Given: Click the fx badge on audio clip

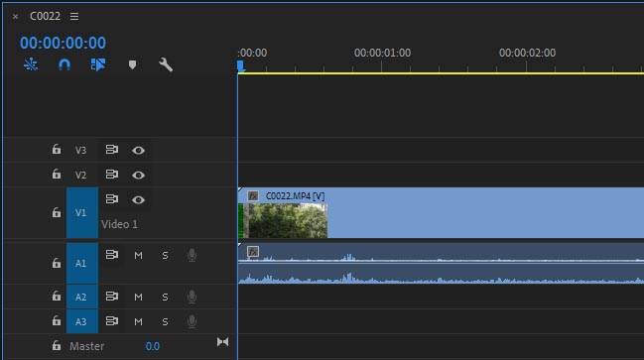Looking at the screenshot, I should [x=253, y=251].
